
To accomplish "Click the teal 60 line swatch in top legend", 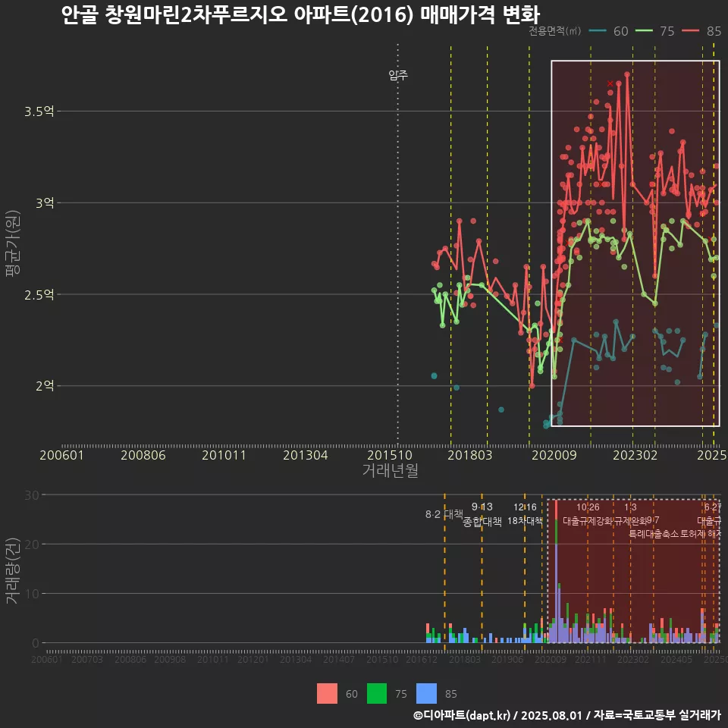I will point(597,31).
